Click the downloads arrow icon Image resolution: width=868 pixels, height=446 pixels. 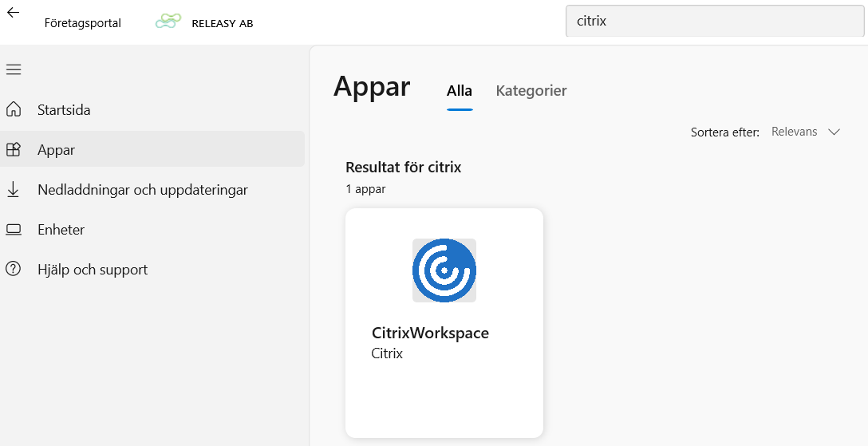click(x=14, y=189)
